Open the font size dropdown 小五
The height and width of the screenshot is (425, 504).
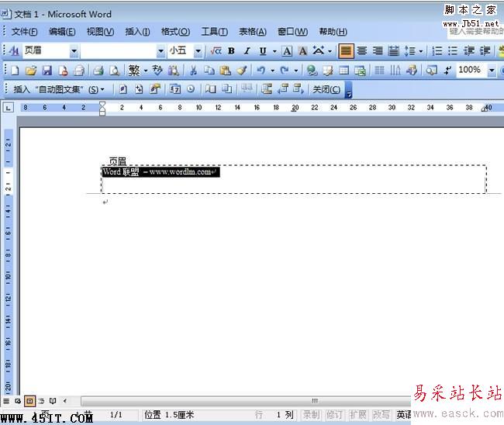point(198,50)
